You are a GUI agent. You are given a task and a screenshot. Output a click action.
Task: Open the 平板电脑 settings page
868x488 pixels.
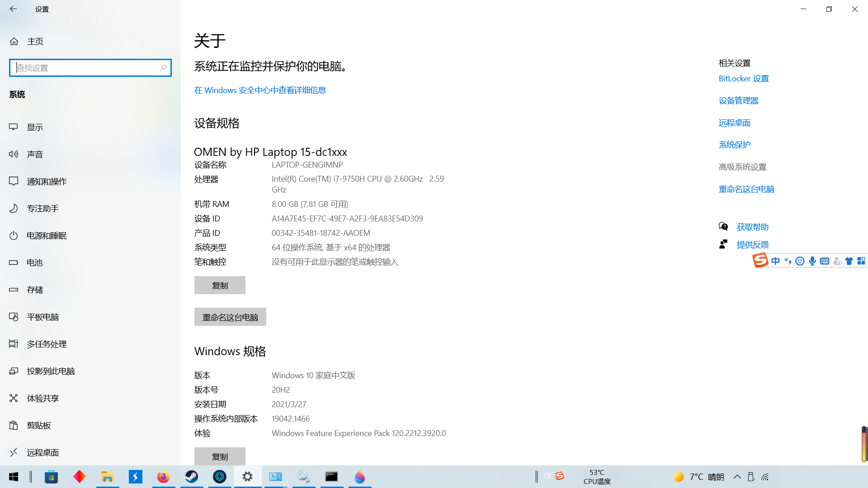(x=90, y=317)
